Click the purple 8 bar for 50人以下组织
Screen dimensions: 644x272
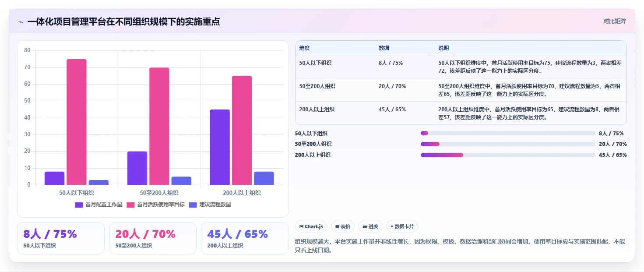point(54,178)
